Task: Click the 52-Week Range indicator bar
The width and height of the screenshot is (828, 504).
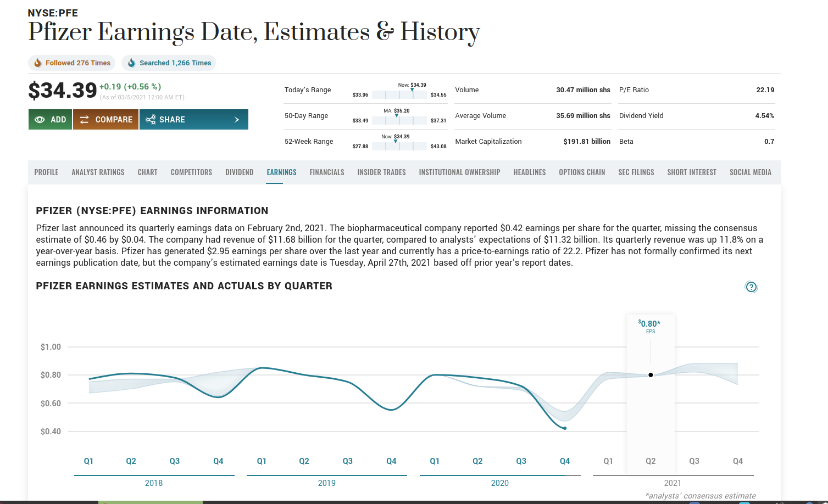Action: click(399, 147)
